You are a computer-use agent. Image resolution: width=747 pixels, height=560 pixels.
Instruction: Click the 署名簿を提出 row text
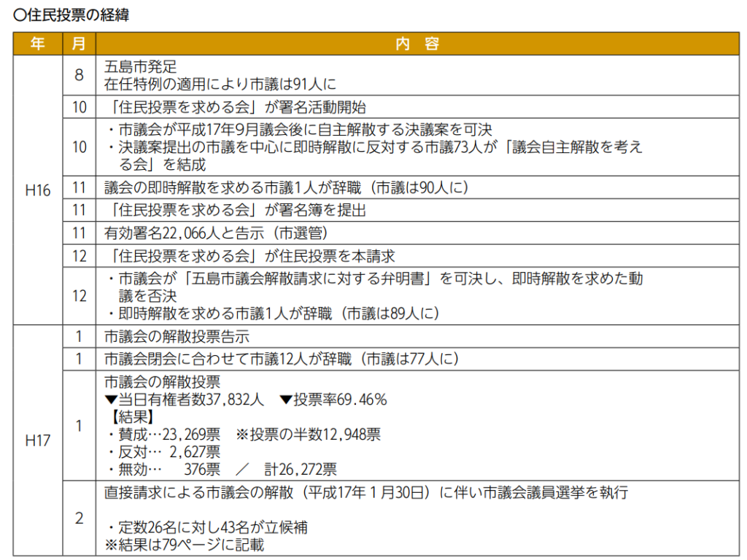(x=235, y=211)
